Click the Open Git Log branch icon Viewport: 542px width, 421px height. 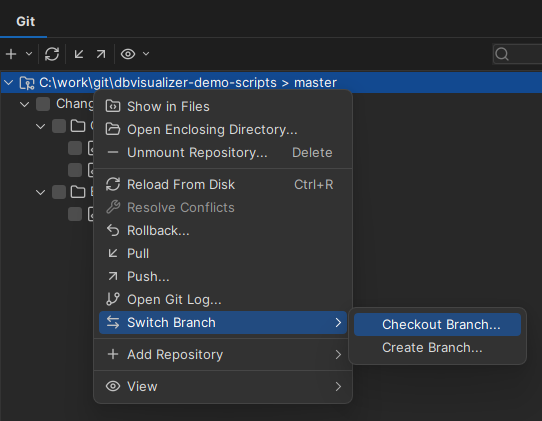[x=113, y=299]
